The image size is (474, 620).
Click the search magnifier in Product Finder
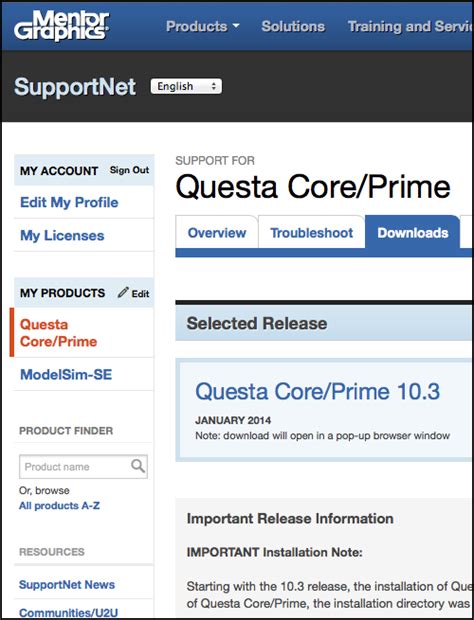[x=138, y=466]
